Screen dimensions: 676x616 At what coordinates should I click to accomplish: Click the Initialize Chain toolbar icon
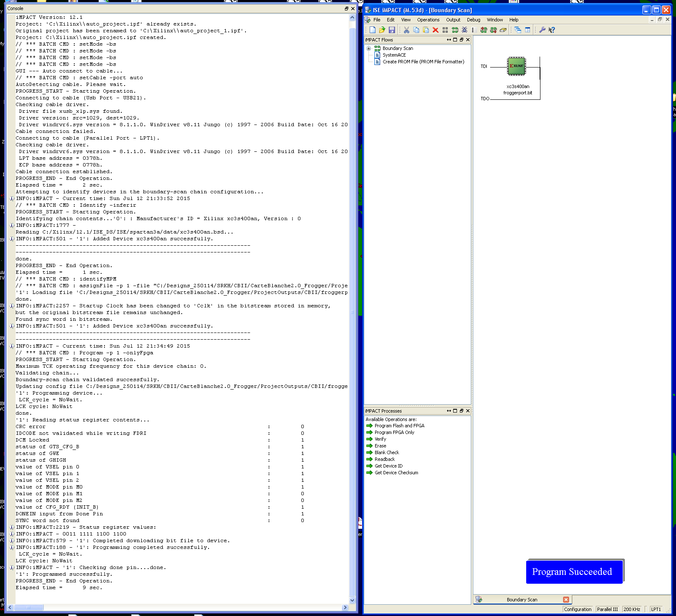[455, 30]
